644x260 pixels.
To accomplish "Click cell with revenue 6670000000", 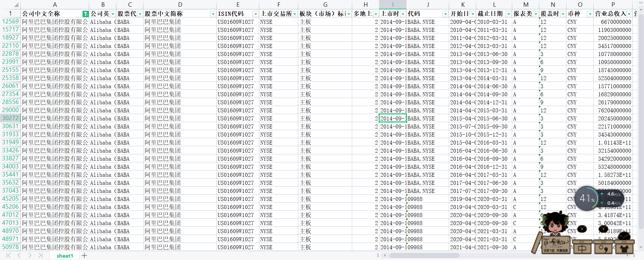I will pos(613,22).
